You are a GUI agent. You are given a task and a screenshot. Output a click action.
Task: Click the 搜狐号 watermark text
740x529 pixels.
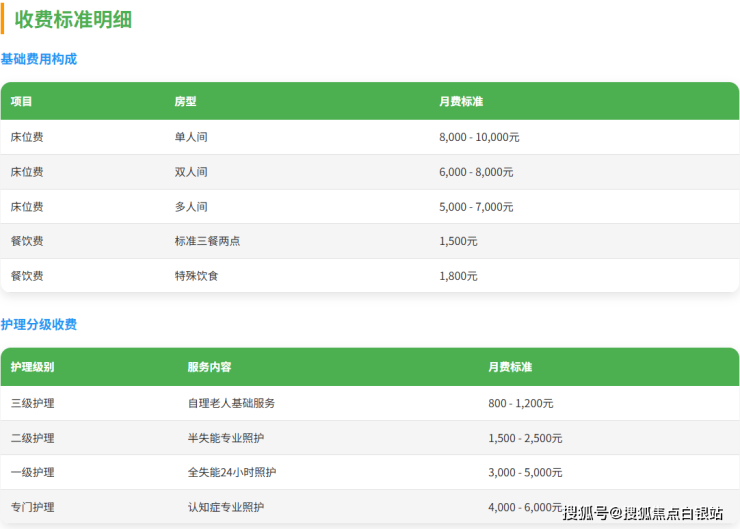pyautogui.click(x=586, y=513)
